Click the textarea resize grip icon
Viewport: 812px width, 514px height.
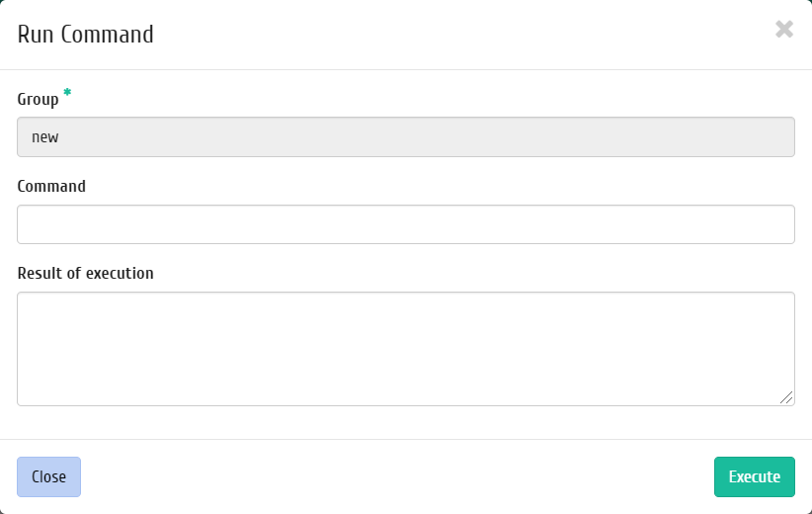(x=786, y=397)
